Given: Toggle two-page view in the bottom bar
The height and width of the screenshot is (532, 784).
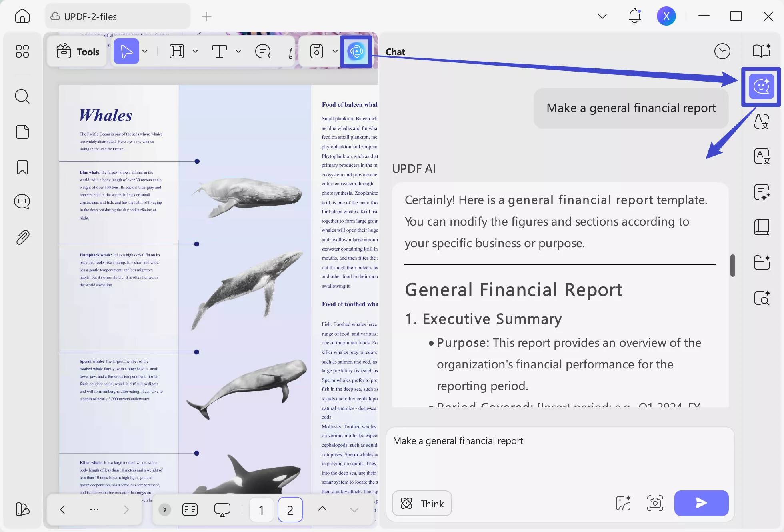Looking at the screenshot, I should click(x=190, y=509).
